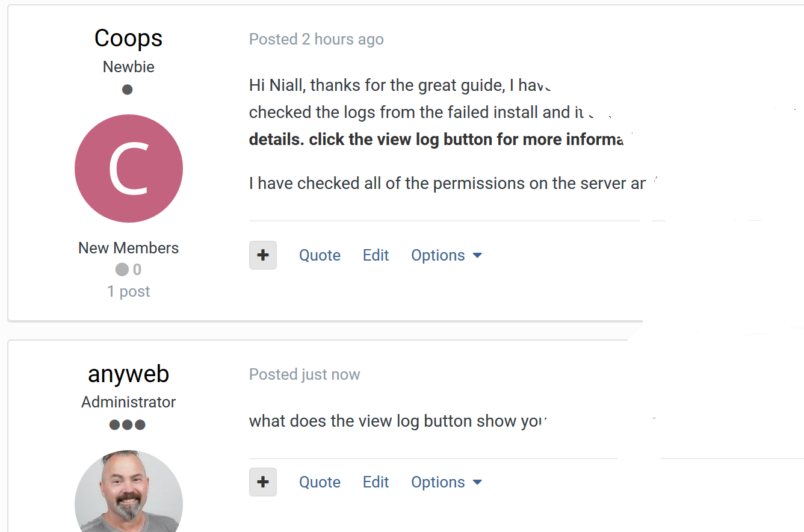Quote anyweb's reply
This screenshot has height=532, width=804.
click(x=320, y=482)
